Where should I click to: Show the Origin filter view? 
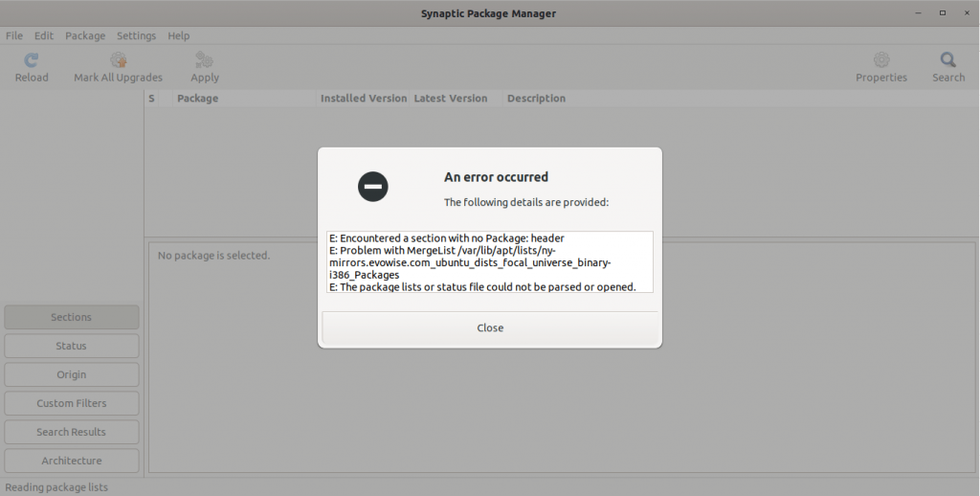72,374
